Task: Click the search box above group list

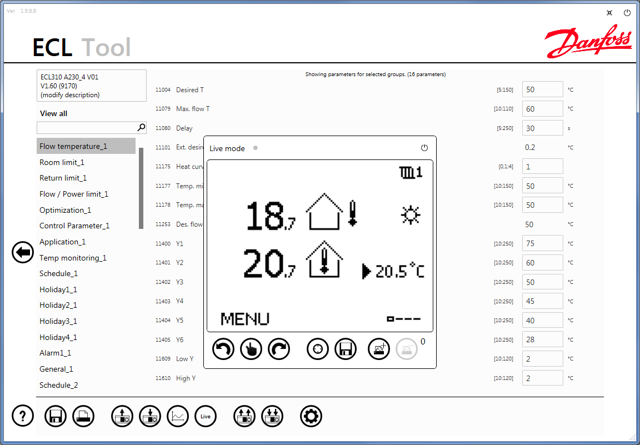Action: [x=88, y=128]
